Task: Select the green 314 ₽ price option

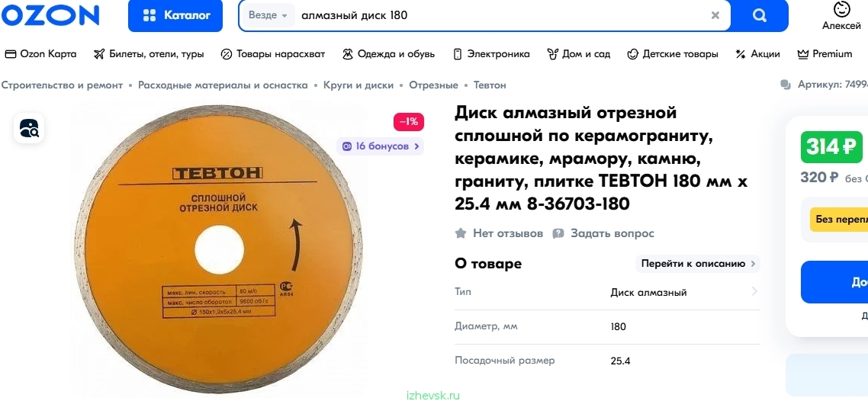Action: [x=831, y=147]
